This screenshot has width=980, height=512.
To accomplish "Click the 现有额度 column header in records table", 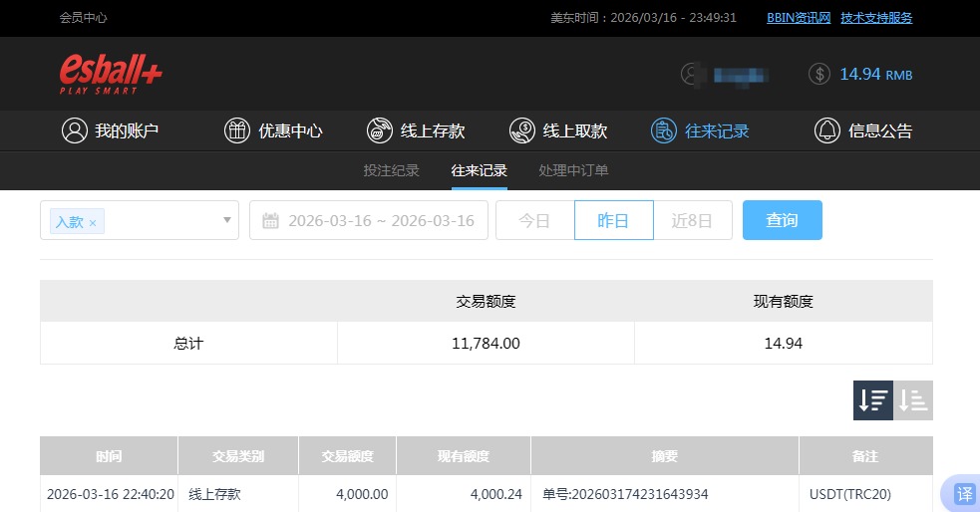I will (464, 456).
